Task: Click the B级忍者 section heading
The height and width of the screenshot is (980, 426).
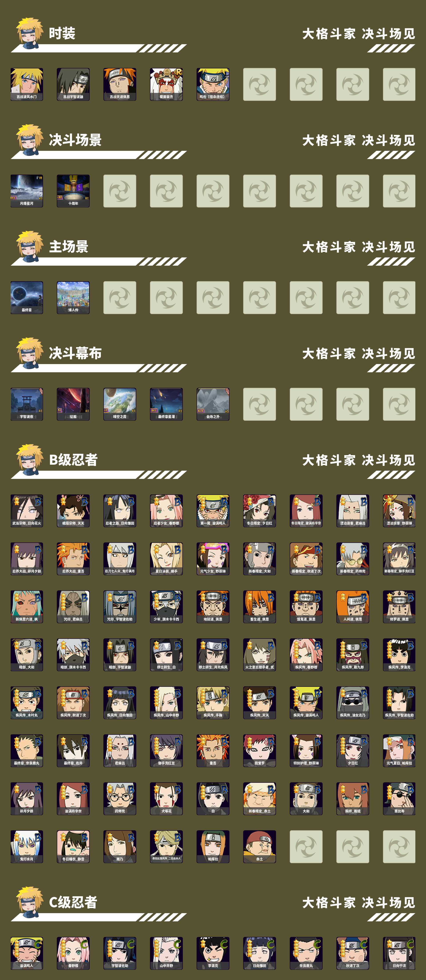Action: point(73,460)
